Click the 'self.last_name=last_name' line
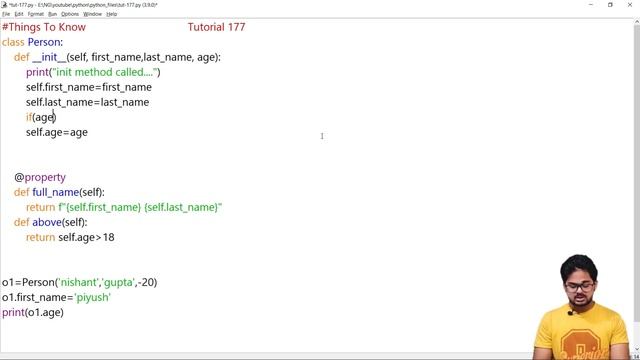The height and width of the screenshot is (360, 640). (87, 102)
